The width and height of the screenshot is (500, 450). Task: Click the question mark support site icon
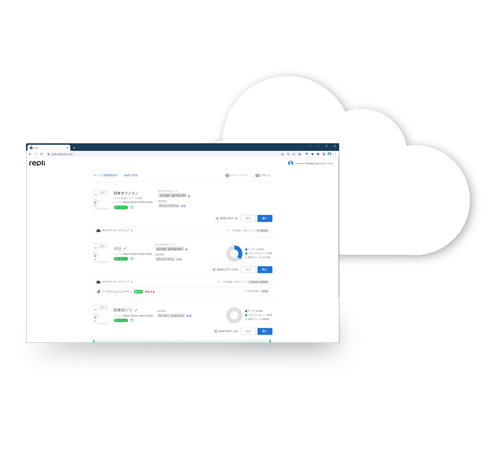227,175
